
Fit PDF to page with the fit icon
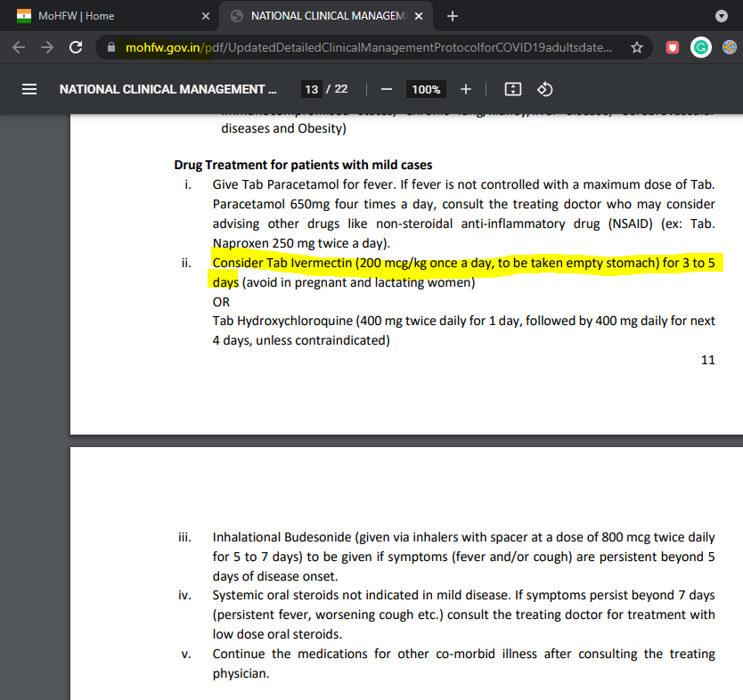(x=513, y=89)
